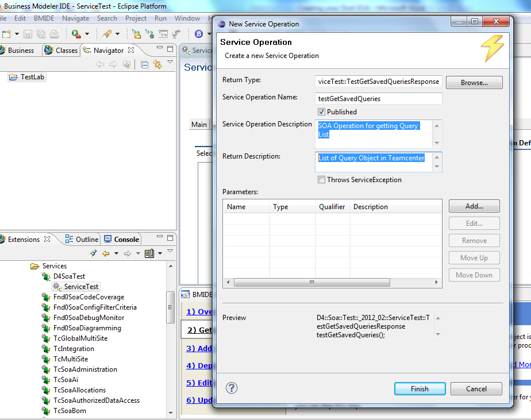Viewport: 531px width, 420px height.
Task: Enable Throws ServiceException checkbox
Action: (321, 179)
